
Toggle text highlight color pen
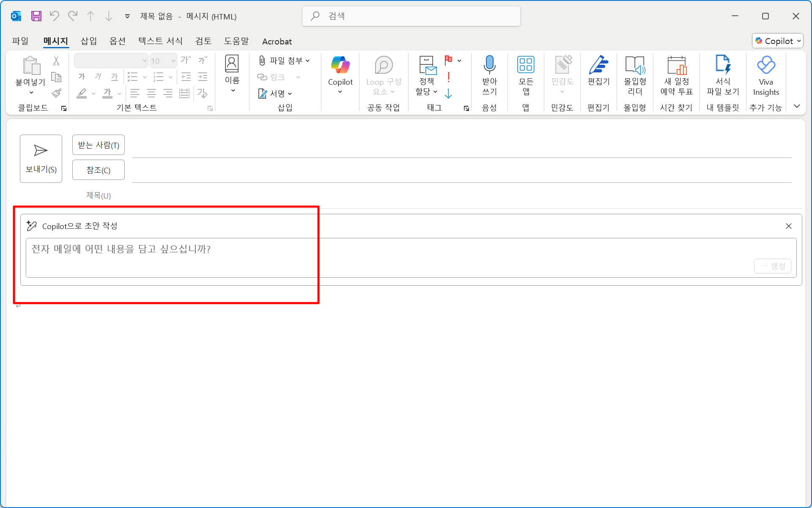82,93
